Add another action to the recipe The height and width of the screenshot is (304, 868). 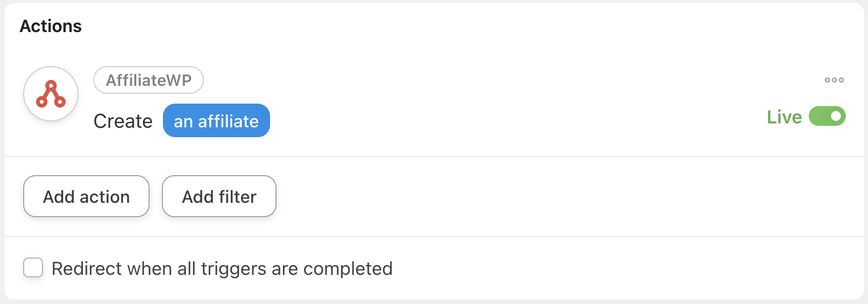click(86, 196)
